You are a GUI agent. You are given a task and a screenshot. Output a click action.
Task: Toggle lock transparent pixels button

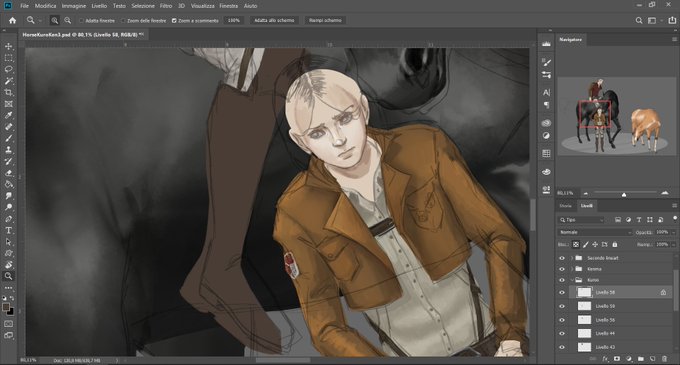tap(576, 244)
